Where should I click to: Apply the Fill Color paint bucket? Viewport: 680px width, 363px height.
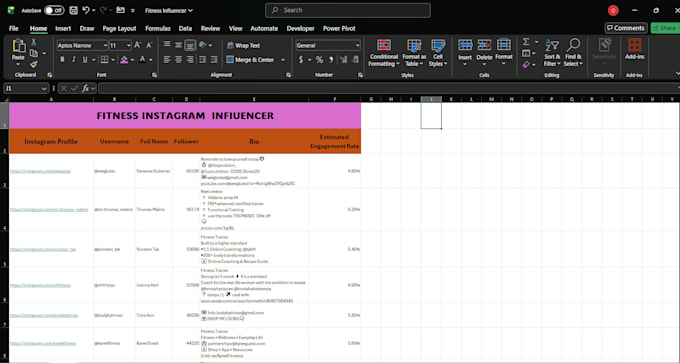click(x=124, y=60)
